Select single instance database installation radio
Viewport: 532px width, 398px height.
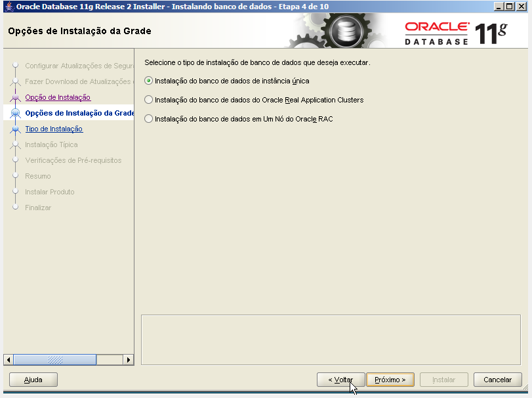[149, 81]
